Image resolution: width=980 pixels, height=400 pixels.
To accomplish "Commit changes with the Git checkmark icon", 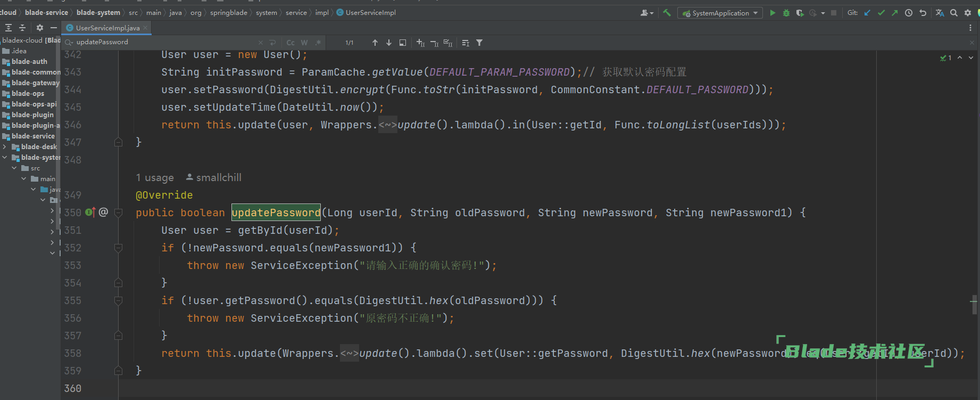I will pyautogui.click(x=881, y=13).
